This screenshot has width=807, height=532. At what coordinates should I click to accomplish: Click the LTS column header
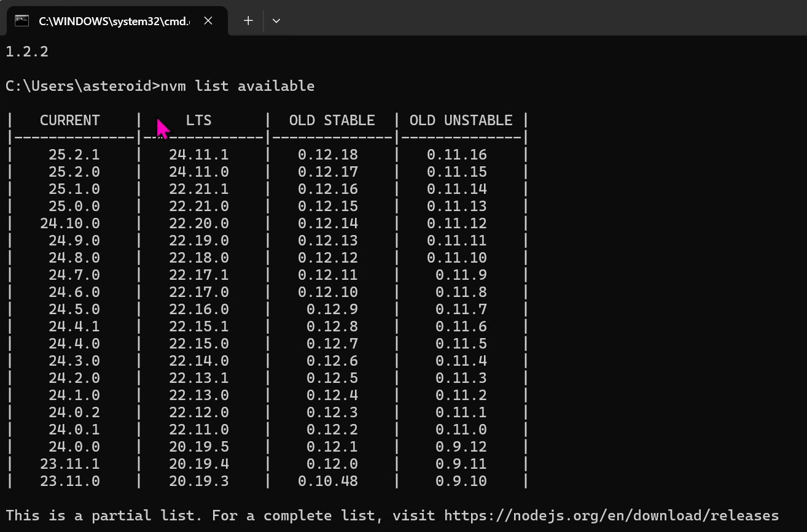pyautogui.click(x=198, y=120)
